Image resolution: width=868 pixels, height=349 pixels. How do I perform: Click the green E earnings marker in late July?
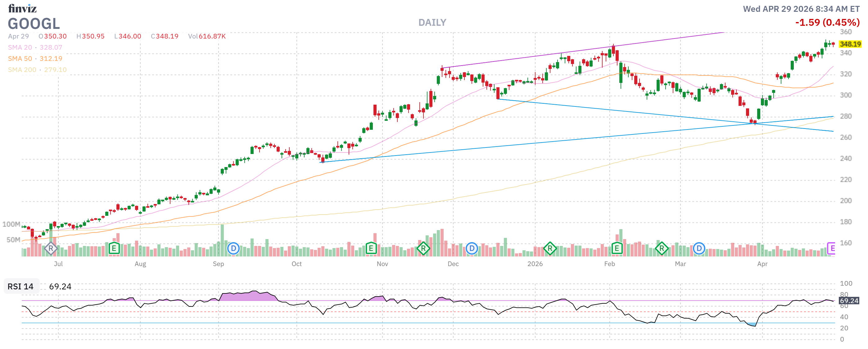[x=114, y=249]
